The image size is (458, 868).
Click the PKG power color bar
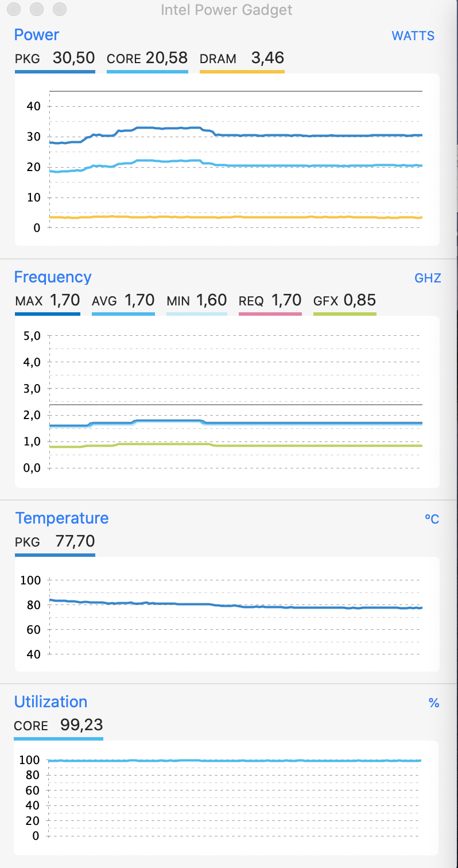point(55,72)
